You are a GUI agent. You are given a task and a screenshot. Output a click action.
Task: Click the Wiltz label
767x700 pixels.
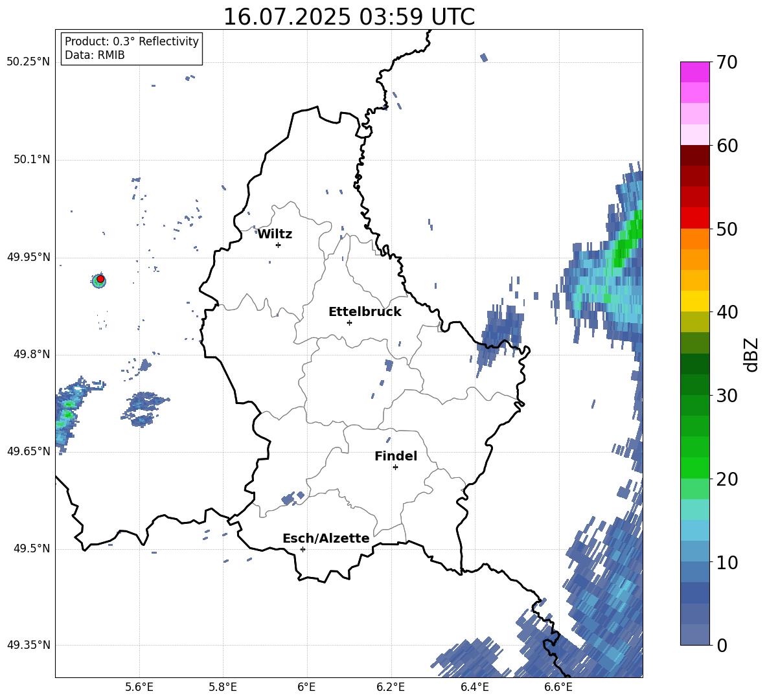point(275,234)
